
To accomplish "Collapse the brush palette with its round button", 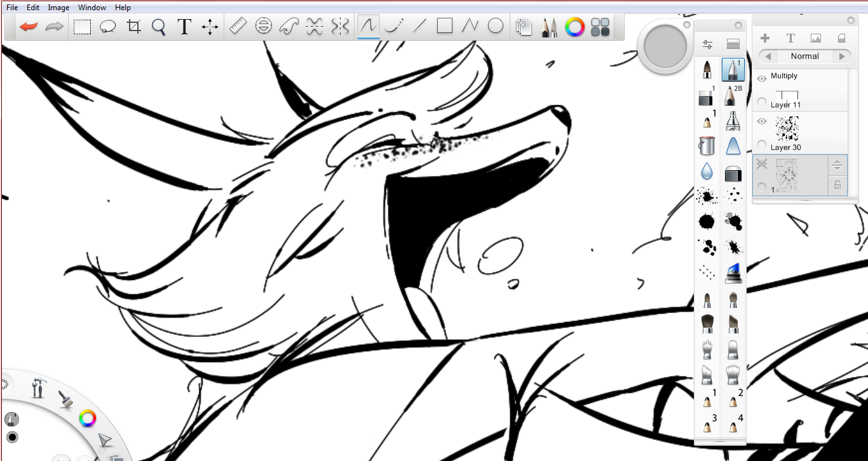I will [x=738, y=25].
